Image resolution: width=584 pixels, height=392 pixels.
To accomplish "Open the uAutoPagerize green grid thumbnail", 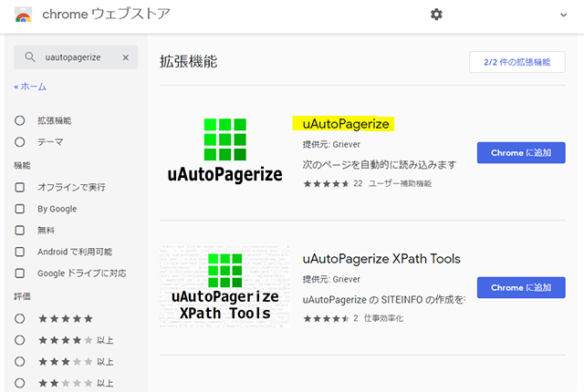I will [x=225, y=150].
